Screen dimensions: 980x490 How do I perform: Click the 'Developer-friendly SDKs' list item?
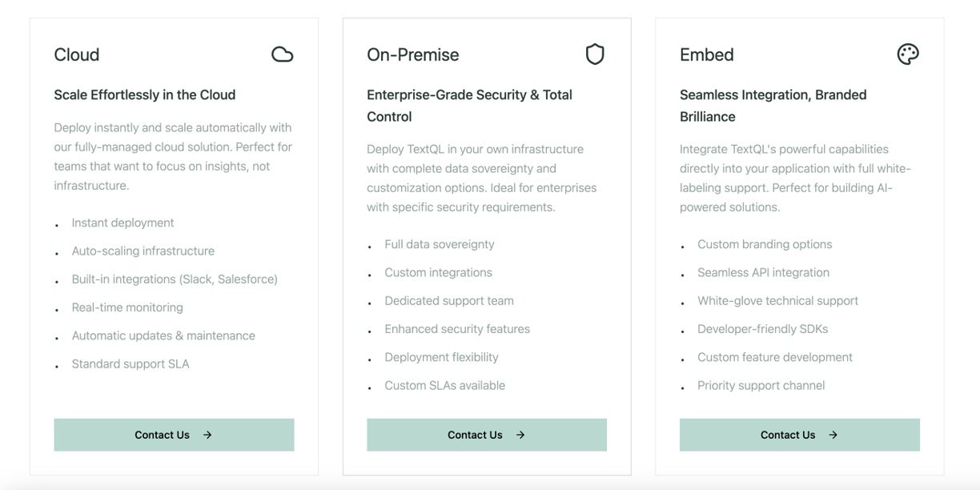tap(763, 329)
